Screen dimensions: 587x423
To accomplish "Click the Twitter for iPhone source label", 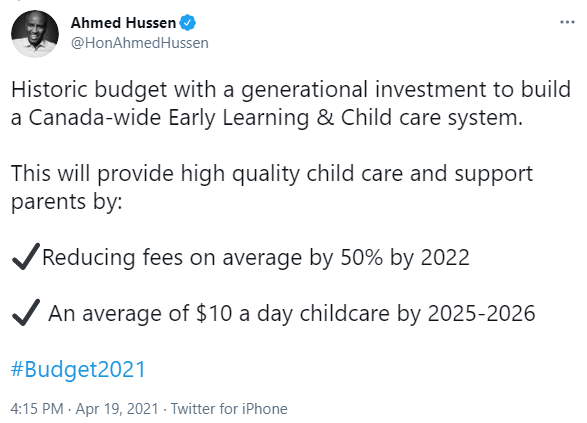I will (x=229, y=409).
